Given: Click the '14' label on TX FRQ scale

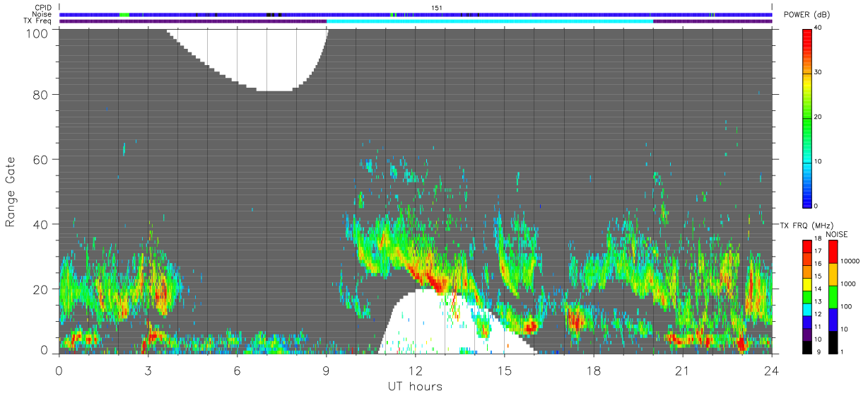Looking at the screenshot, I should (819, 289).
